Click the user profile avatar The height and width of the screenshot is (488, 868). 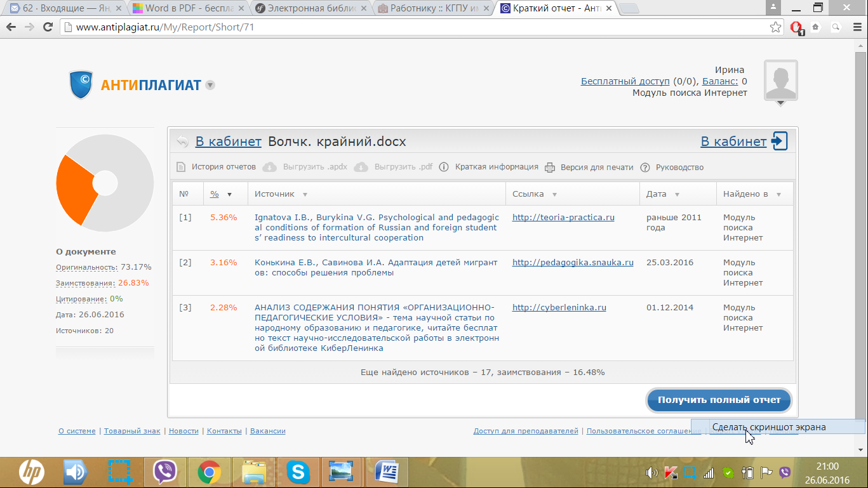[x=780, y=80]
